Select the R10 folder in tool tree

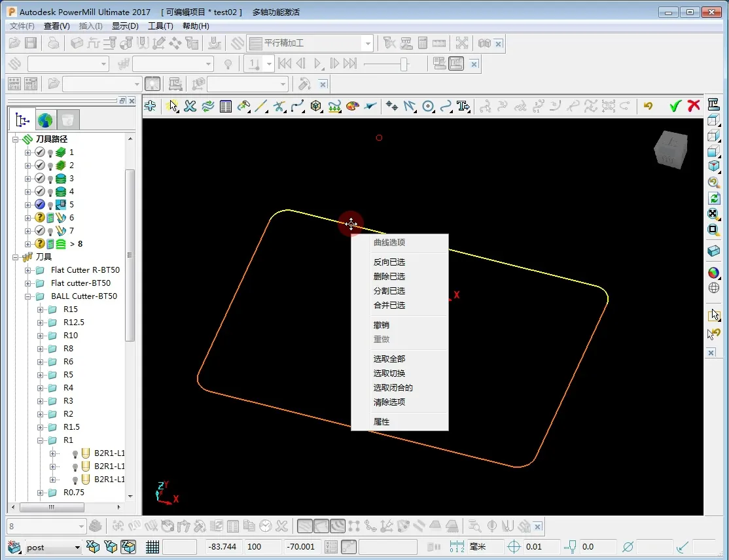coord(70,336)
